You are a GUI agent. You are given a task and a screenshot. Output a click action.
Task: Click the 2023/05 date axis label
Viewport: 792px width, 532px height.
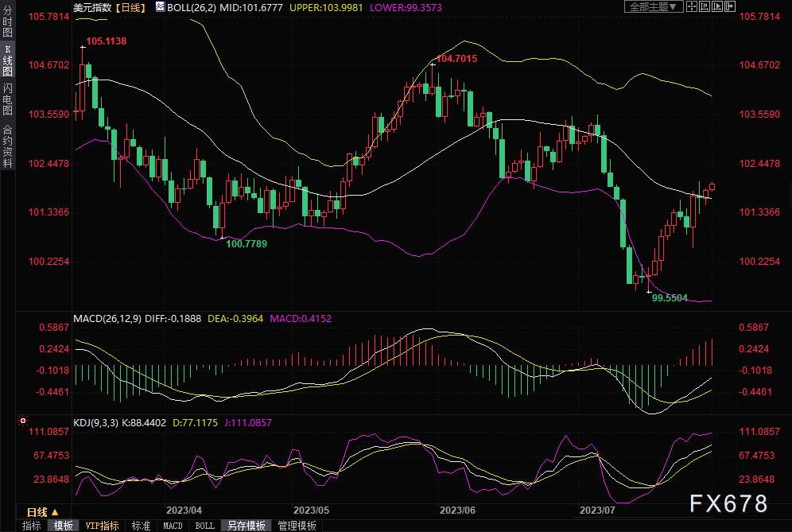311,511
